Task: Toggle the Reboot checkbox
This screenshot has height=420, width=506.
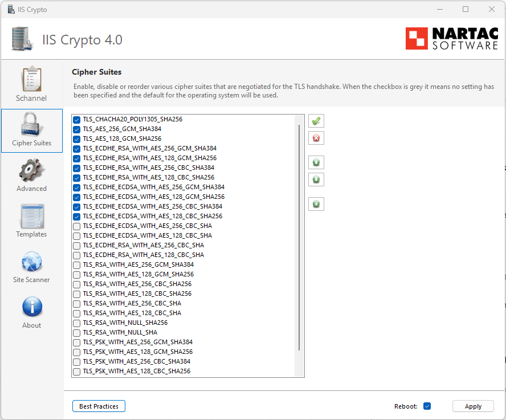Action: [427, 406]
